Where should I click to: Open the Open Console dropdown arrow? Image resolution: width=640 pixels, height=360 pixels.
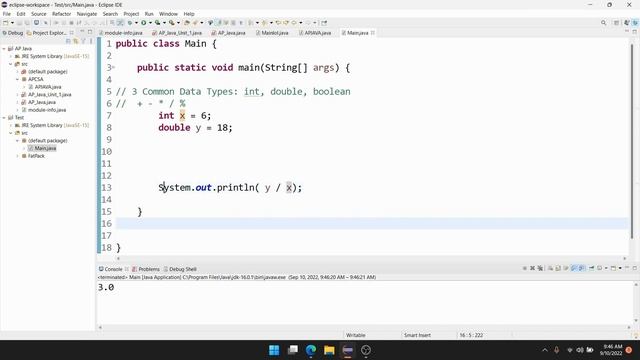click(x=620, y=268)
